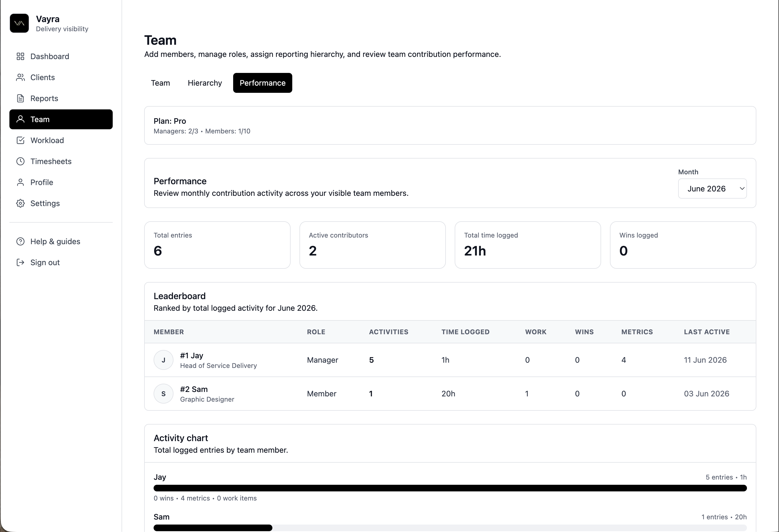The height and width of the screenshot is (532, 779).
Task: Click the 'Manager' role cell
Action: click(x=322, y=360)
